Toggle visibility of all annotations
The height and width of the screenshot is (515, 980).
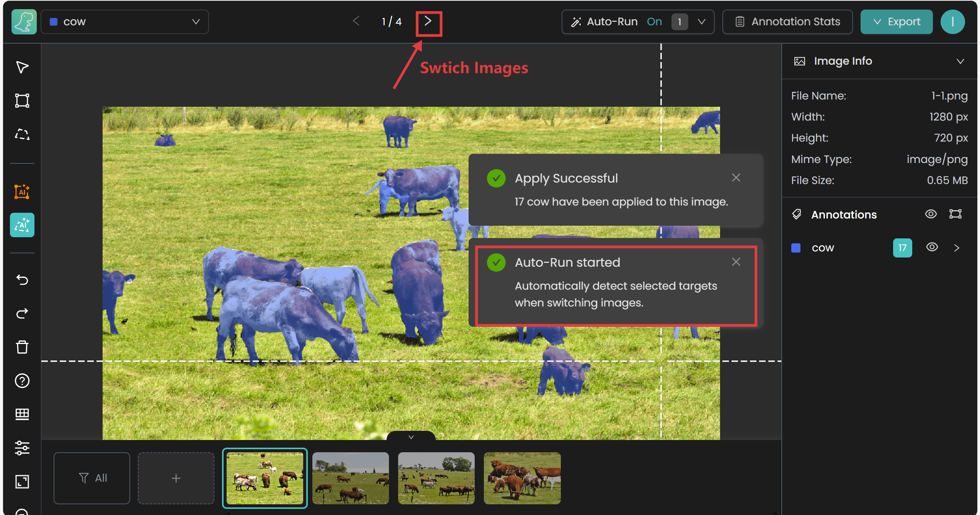point(931,214)
